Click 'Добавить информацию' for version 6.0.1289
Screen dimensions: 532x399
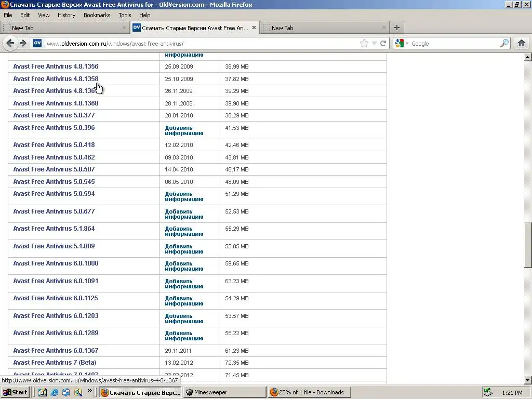tap(184, 336)
